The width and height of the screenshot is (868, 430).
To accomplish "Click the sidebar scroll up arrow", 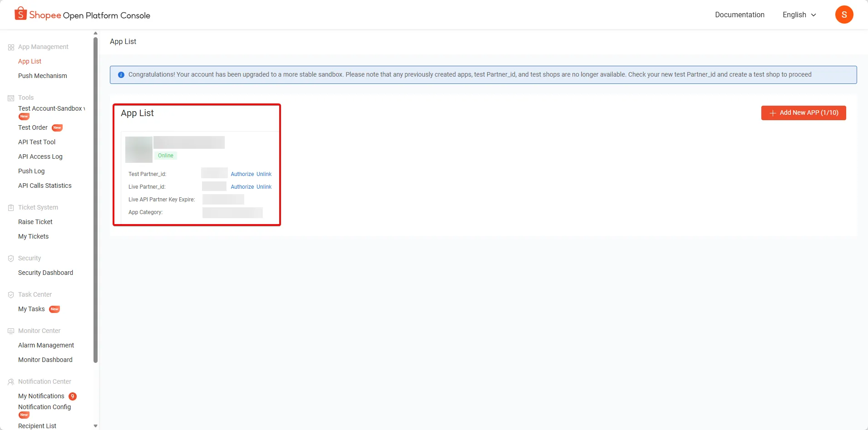I will coord(95,33).
